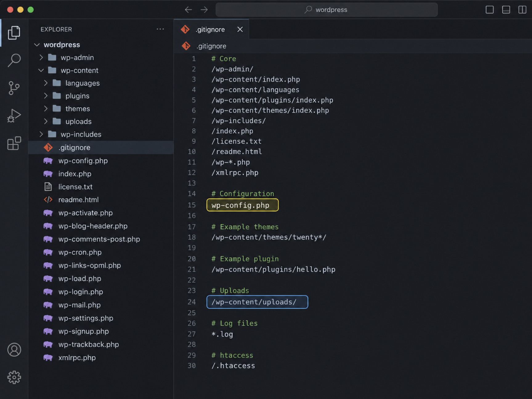Expand the wp-admin folder

(x=41, y=58)
